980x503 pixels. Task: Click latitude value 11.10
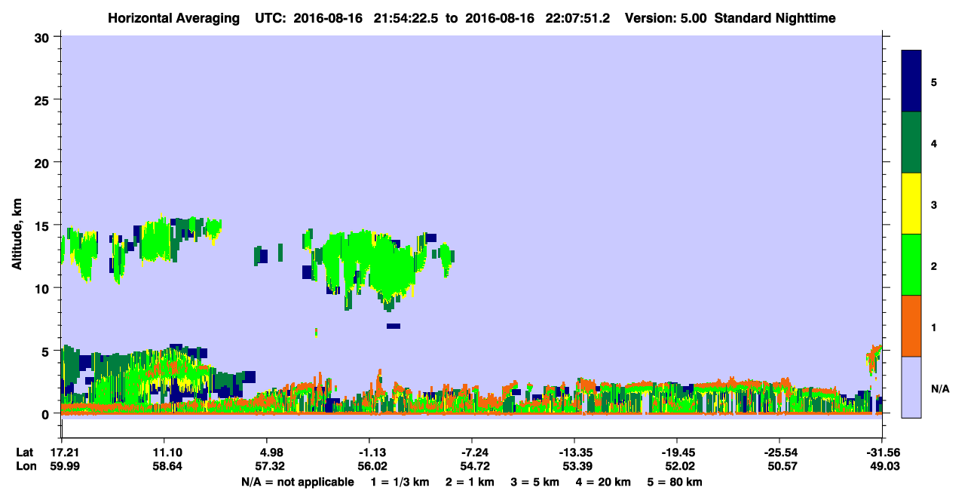[164, 452]
